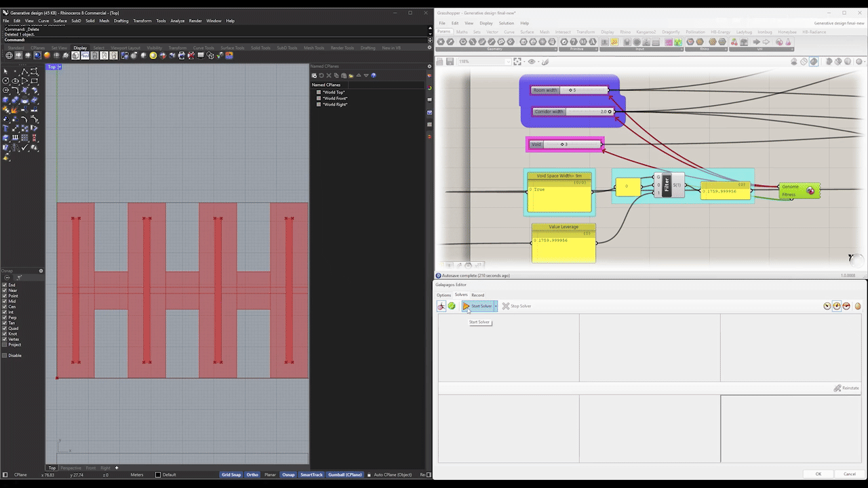Click the Osnap button in status bar
868x488 pixels.
point(289,474)
